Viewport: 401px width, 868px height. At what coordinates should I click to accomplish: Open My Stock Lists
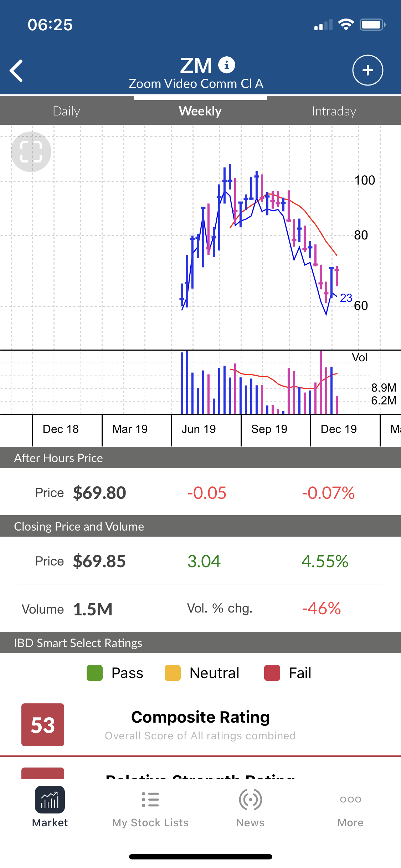point(150,807)
